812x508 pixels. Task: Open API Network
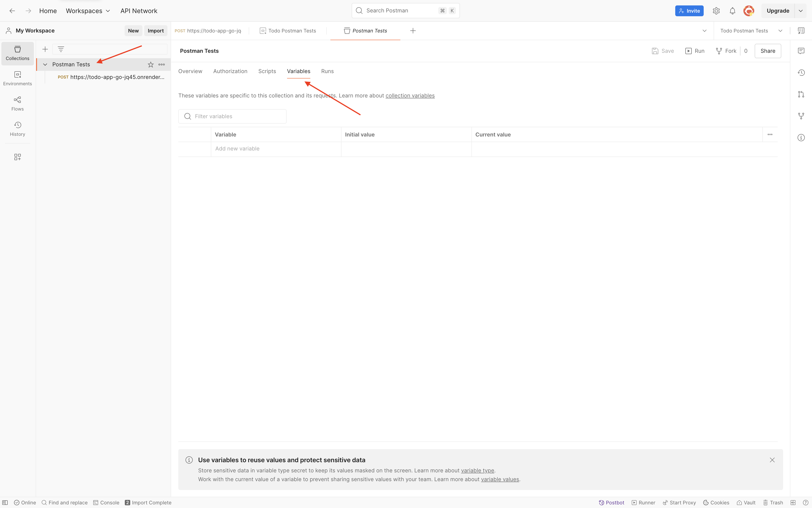click(139, 11)
